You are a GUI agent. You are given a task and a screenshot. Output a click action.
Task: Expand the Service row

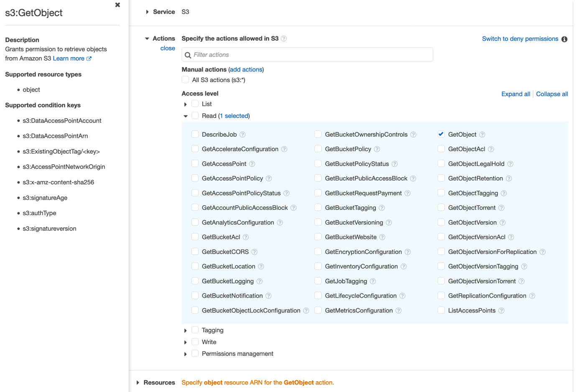(x=146, y=12)
